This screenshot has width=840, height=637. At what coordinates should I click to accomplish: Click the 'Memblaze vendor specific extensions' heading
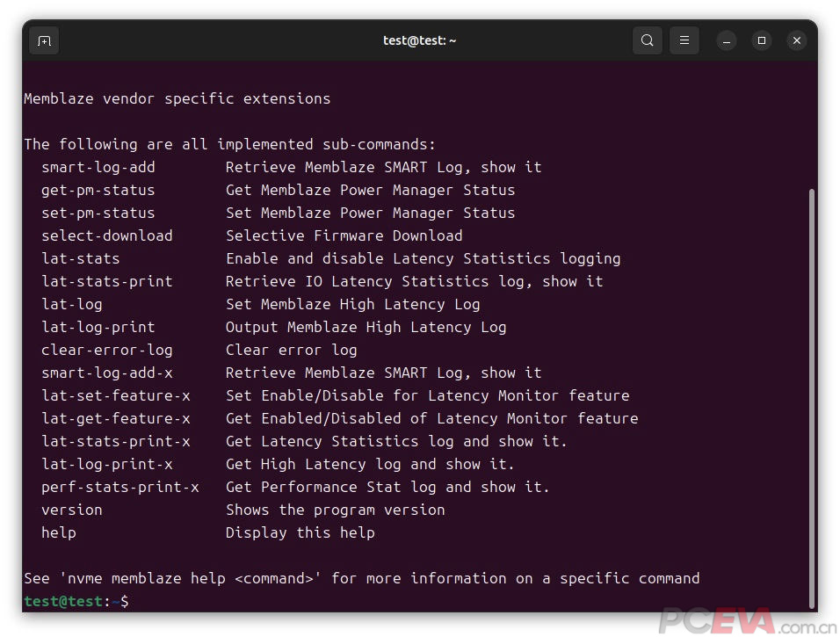tap(177, 98)
